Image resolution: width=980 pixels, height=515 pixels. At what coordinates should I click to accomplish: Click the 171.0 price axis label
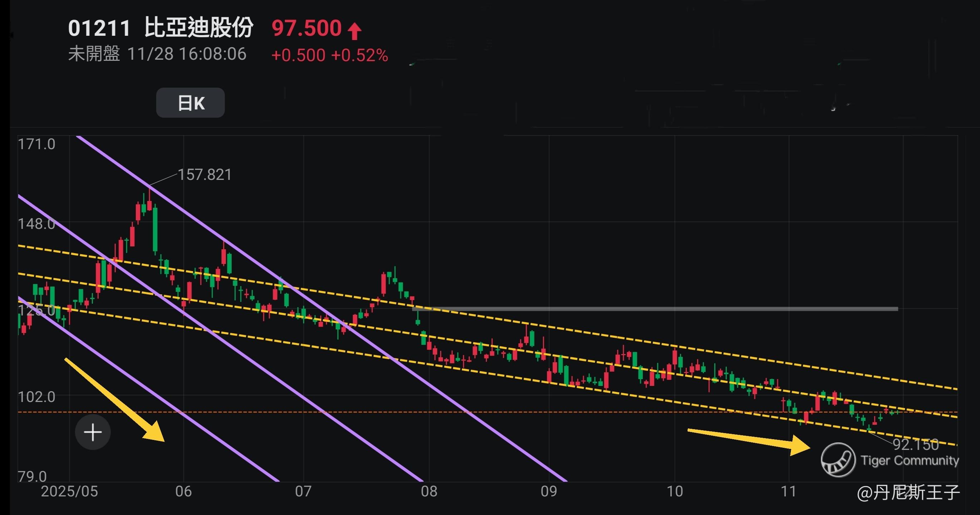(36, 144)
